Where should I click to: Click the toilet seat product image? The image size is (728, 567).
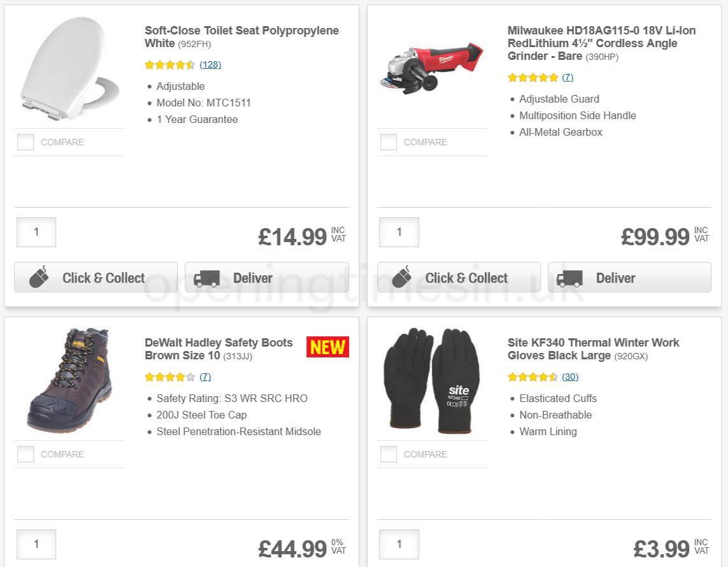point(69,70)
